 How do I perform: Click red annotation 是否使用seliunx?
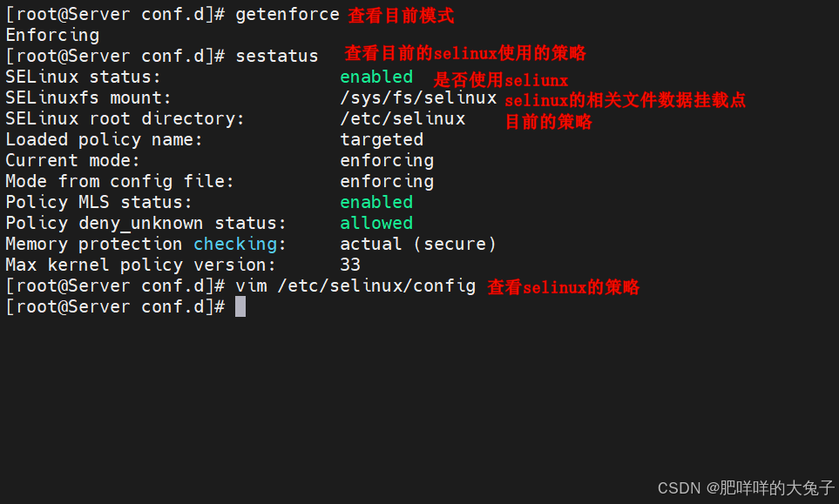click(500, 80)
